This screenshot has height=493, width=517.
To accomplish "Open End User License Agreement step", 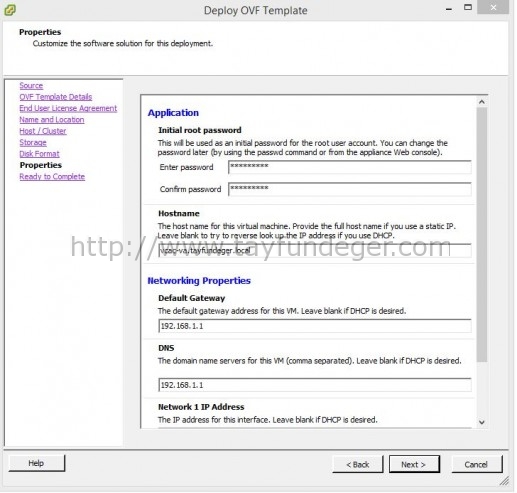I will coord(68,108).
